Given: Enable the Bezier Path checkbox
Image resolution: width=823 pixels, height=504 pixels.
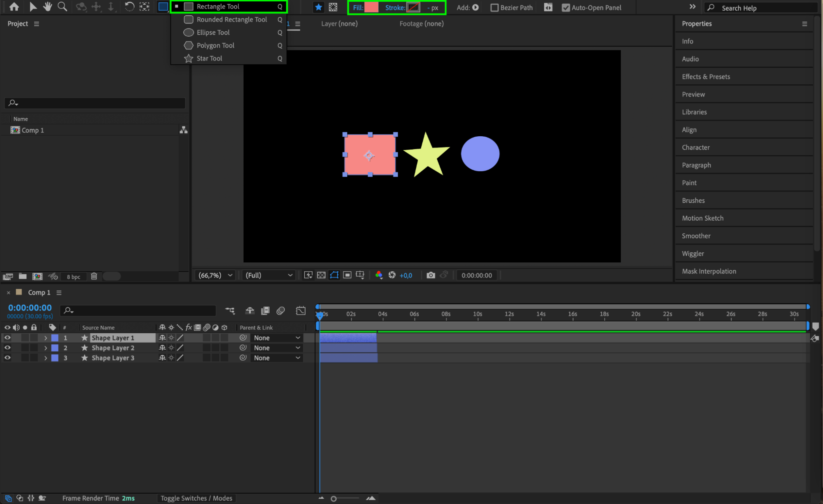Looking at the screenshot, I should point(494,7).
